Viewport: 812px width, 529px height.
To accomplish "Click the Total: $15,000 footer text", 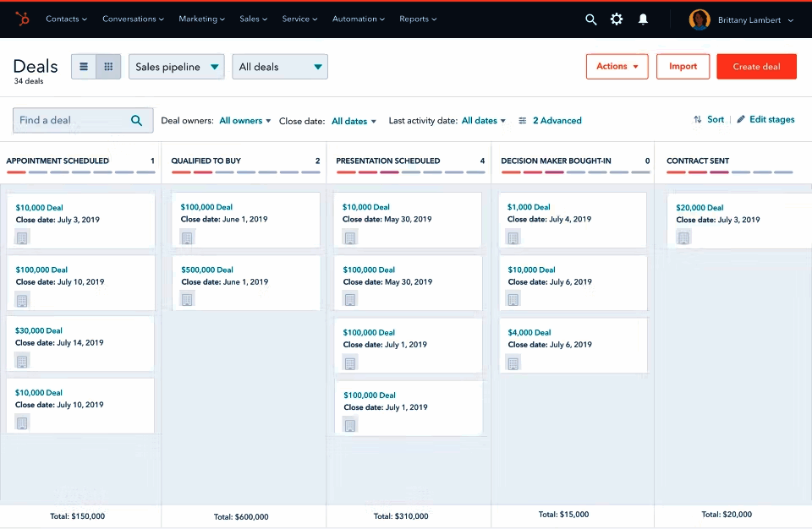I will (563, 515).
